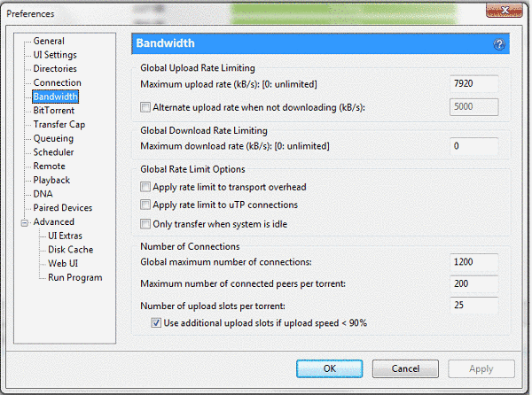Close the Preferences window
This screenshot has width=532, height=395.
pyautogui.click(x=505, y=11)
